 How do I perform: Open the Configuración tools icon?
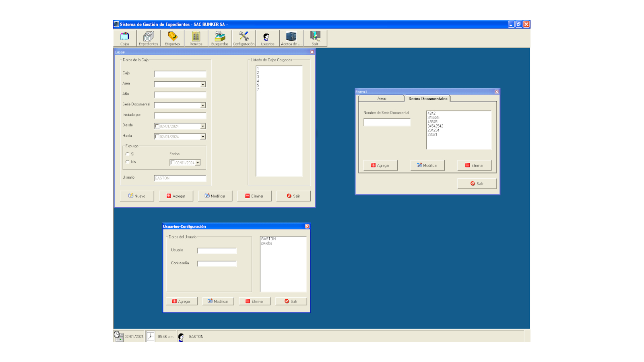click(244, 38)
